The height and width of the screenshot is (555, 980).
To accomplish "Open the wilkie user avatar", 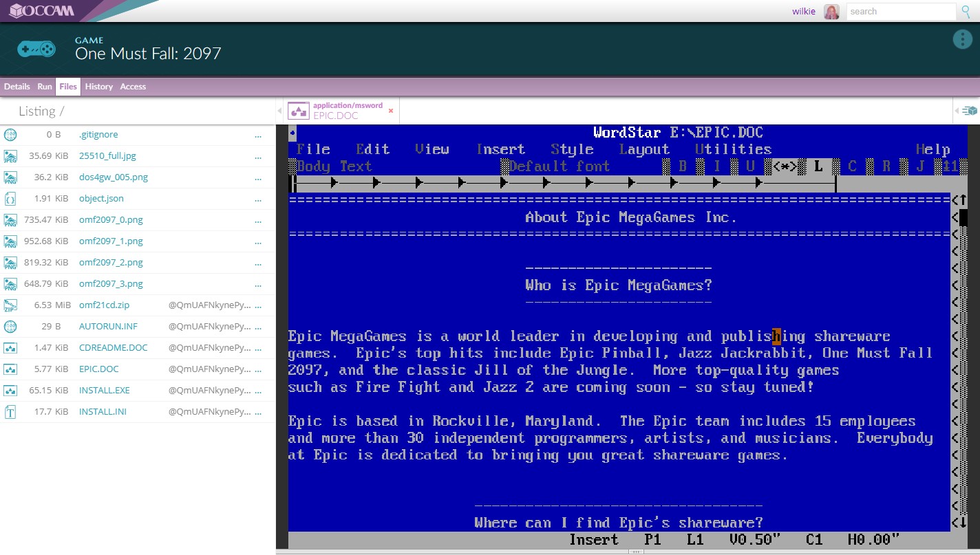I will [831, 12].
